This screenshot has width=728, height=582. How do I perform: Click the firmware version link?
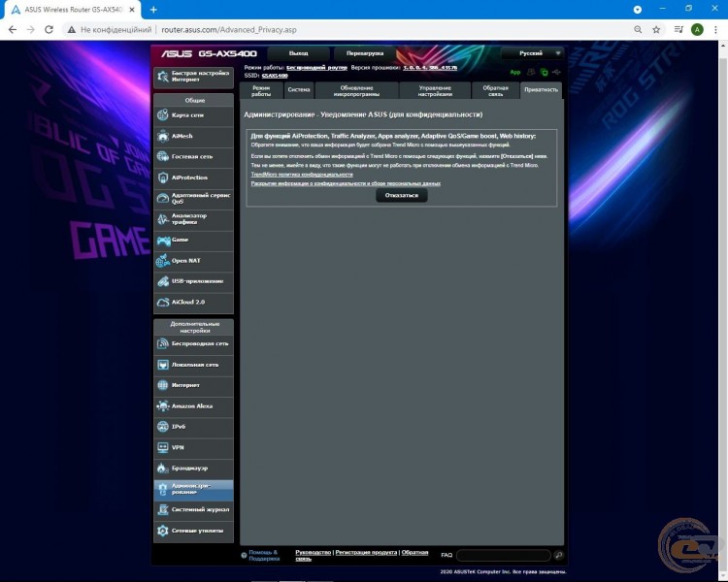430,68
